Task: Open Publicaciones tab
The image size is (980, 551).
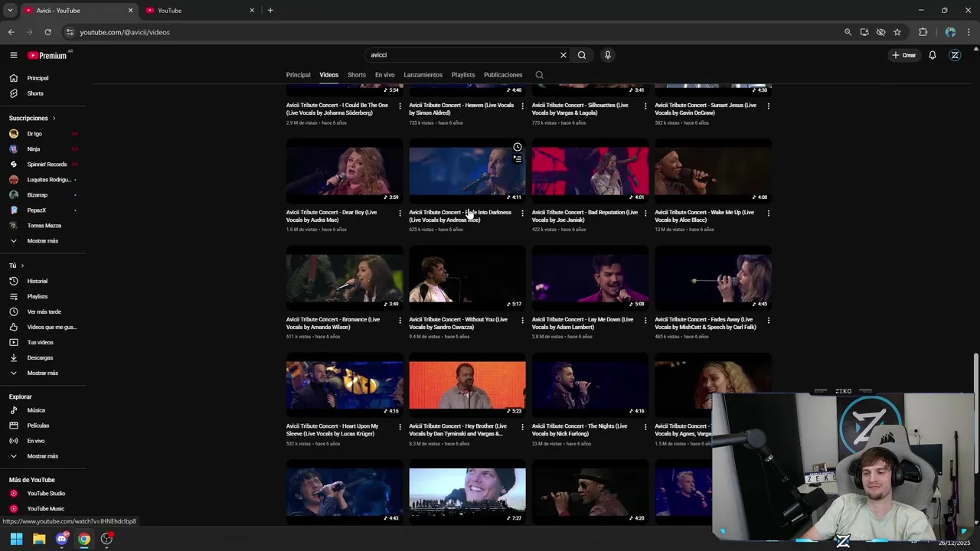Action: coord(503,75)
